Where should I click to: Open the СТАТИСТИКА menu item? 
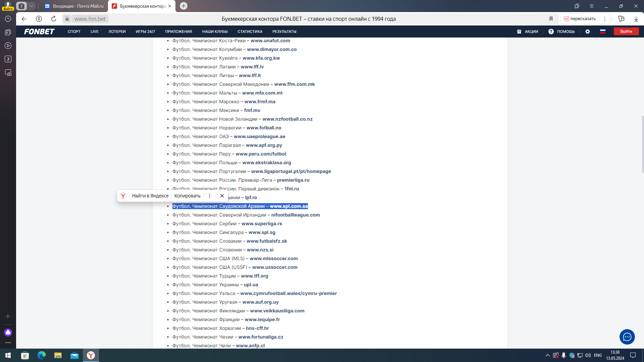250,32
